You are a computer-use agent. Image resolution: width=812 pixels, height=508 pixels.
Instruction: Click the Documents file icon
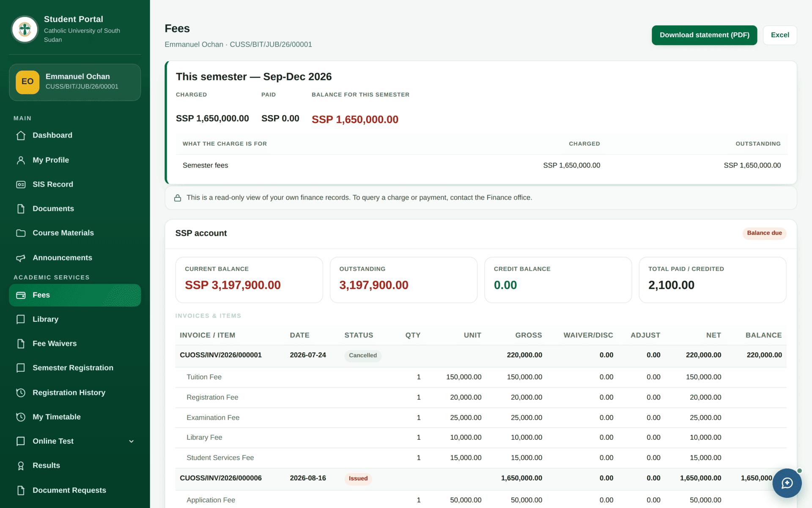[x=21, y=209]
